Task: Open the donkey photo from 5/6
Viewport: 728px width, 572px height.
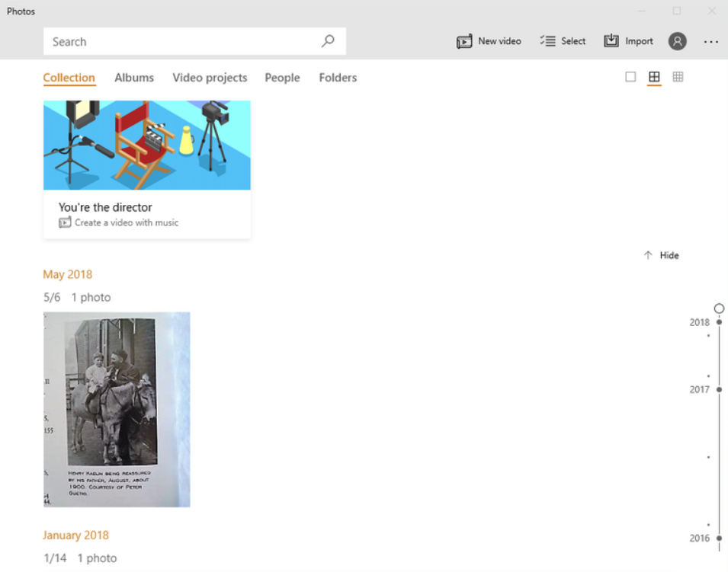Action: [x=117, y=409]
